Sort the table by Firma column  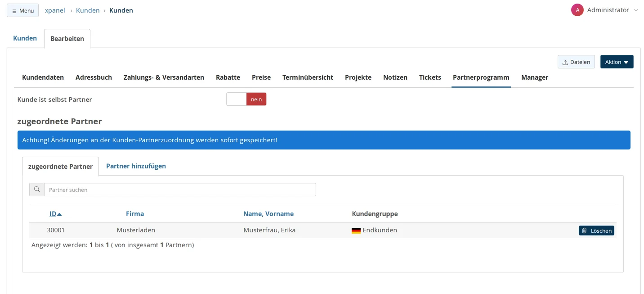(135, 214)
